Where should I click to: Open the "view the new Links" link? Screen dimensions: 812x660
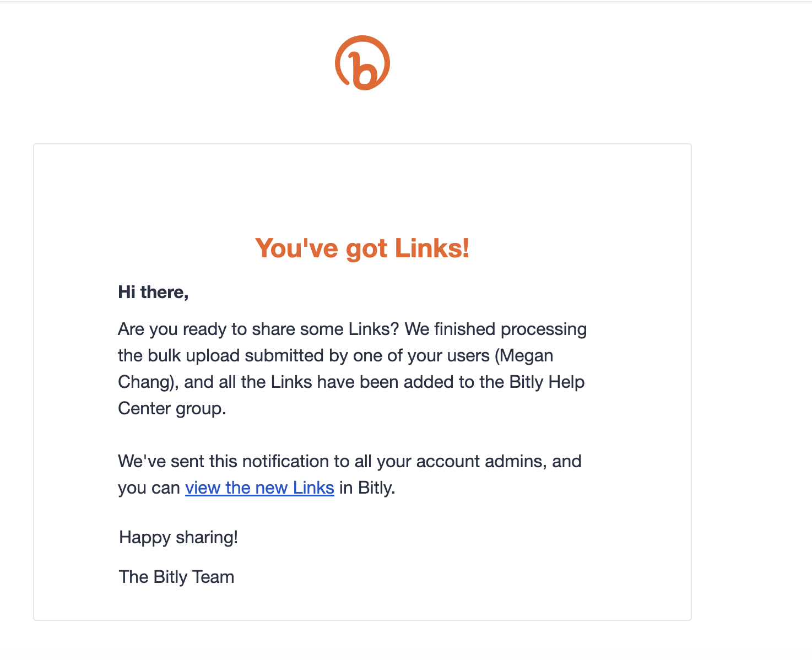pos(259,488)
